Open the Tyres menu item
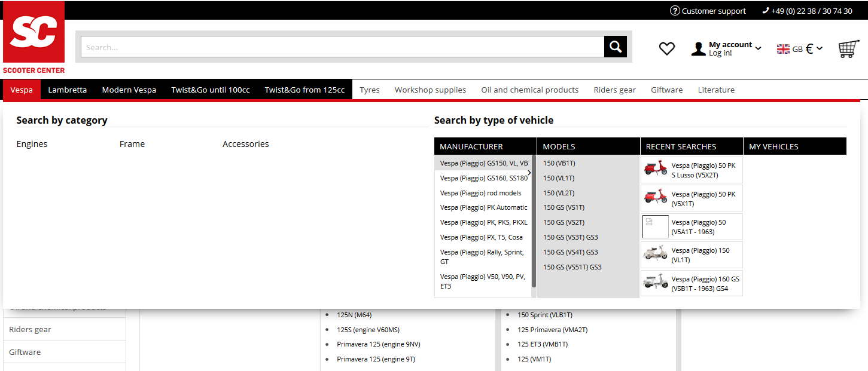Image resolution: width=868 pixels, height=371 pixels. [x=370, y=90]
